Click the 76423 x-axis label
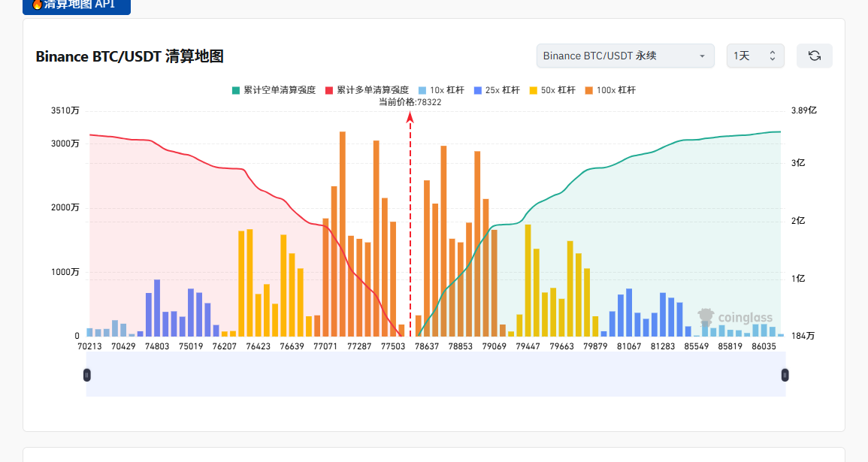868x462 pixels. (x=259, y=346)
